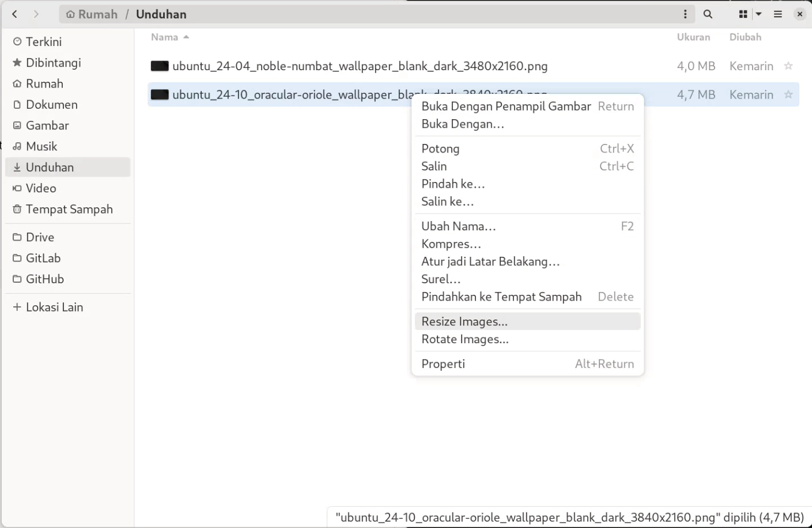Star the noble-numbat wallpaper file

coord(788,66)
